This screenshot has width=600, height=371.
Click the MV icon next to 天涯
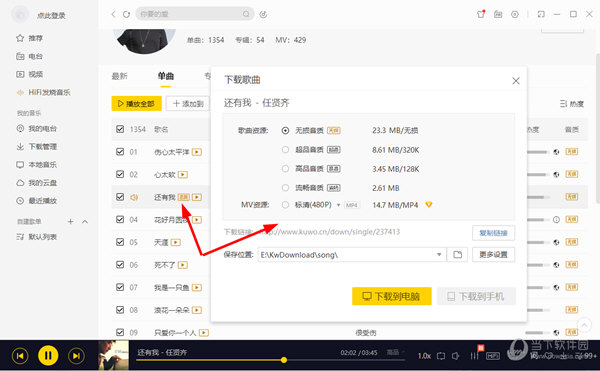pos(176,242)
